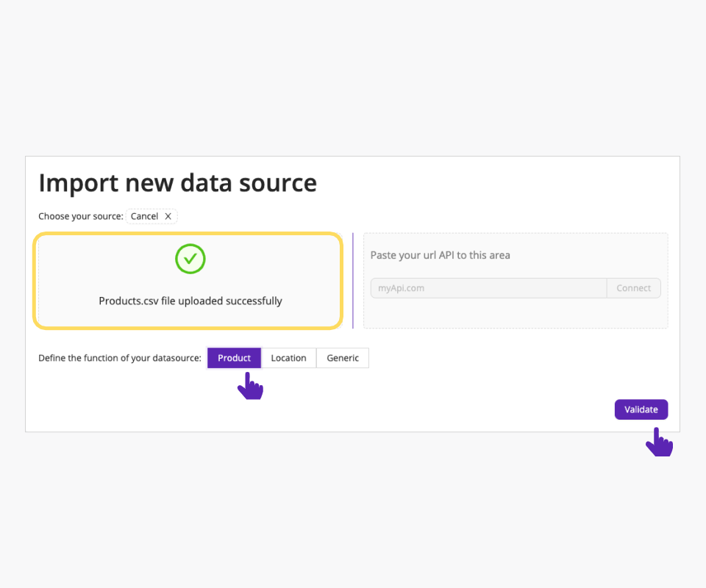Click the 'Choose your source:' label
The image size is (706, 588).
[81, 216]
